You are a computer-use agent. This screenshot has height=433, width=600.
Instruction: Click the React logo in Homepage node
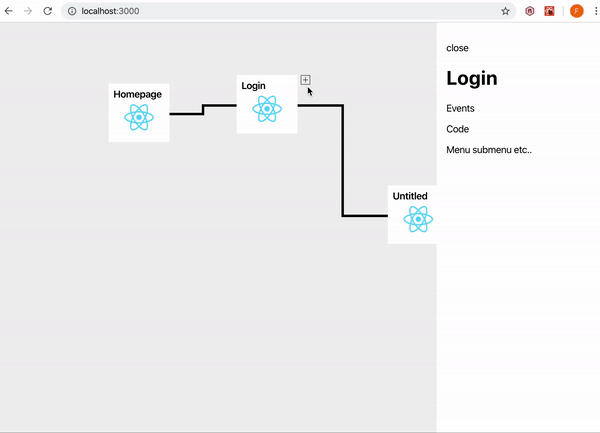[x=139, y=117]
